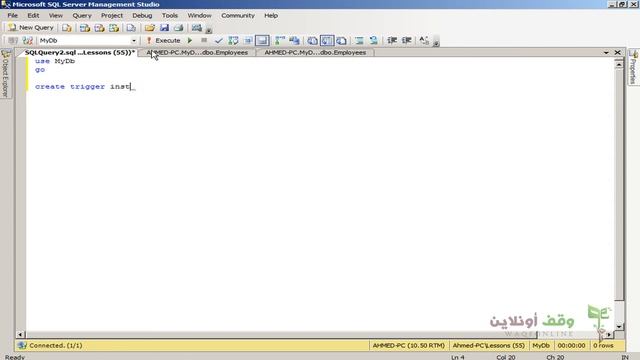
Task: Start an Analysis Services DMX Query
Action: tap(99, 28)
